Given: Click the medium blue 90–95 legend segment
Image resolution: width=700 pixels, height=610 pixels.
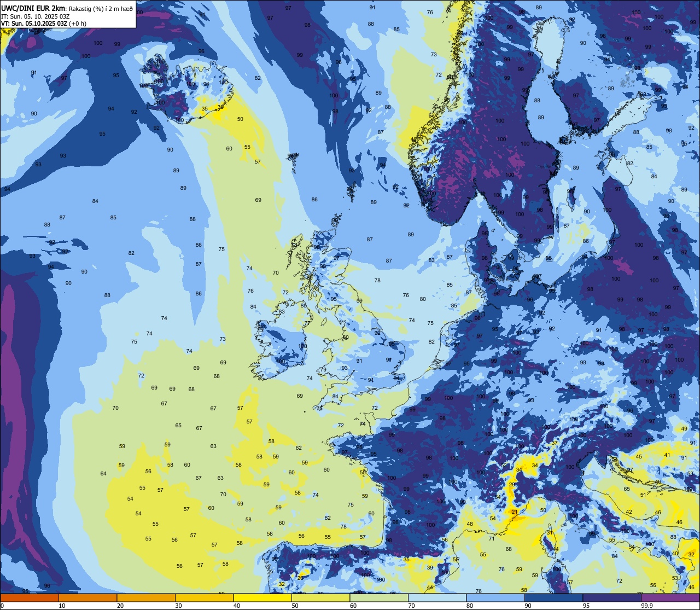Looking at the screenshot, I should [x=553, y=597].
